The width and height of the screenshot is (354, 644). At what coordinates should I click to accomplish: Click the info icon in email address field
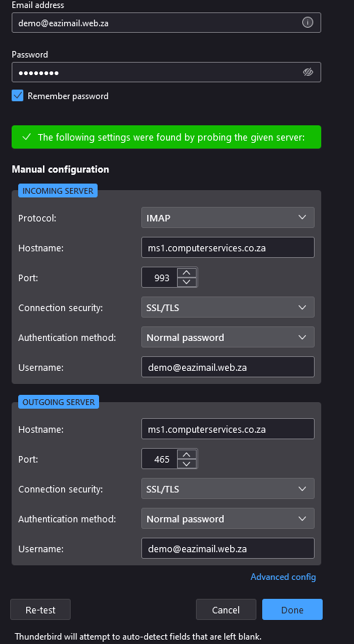tap(307, 22)
